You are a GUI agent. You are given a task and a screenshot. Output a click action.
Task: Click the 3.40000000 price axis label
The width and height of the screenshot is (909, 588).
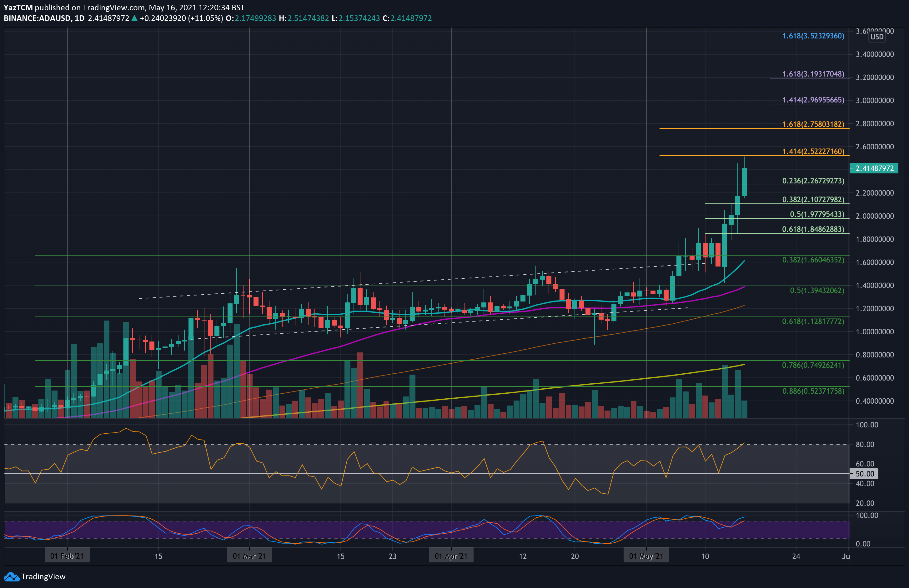[875, 54]
